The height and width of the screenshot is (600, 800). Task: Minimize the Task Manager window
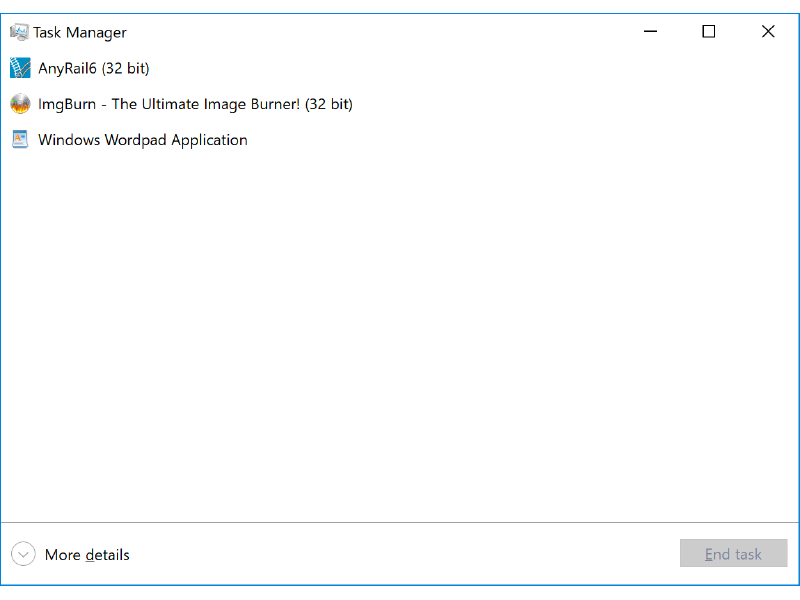click(650, 31)
